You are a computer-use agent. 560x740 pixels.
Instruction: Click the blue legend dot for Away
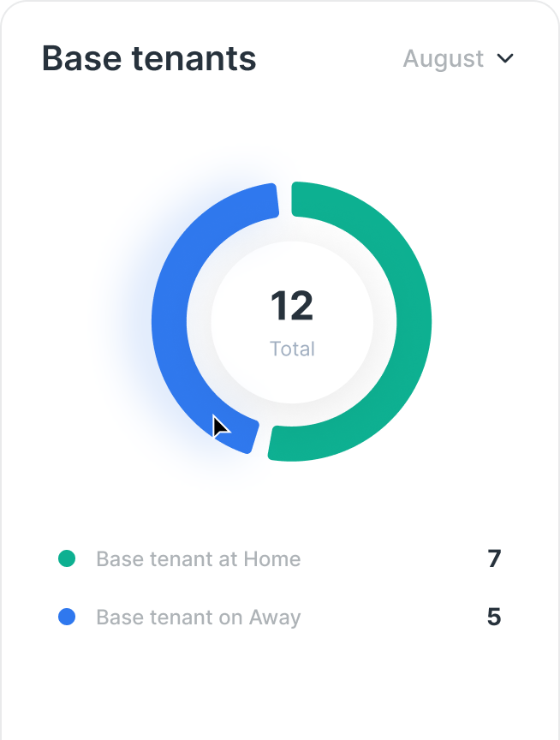(x=67, y=617)
